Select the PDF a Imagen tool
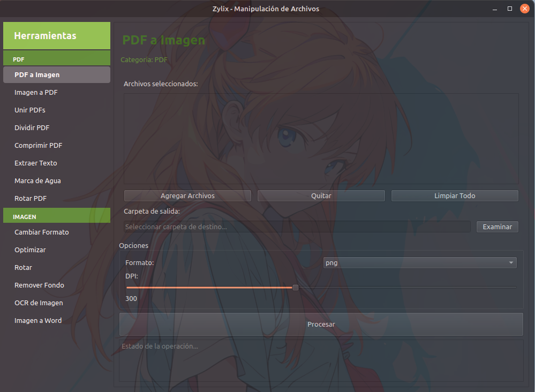Viewport: 535px width, 392px height. point(57,75)
